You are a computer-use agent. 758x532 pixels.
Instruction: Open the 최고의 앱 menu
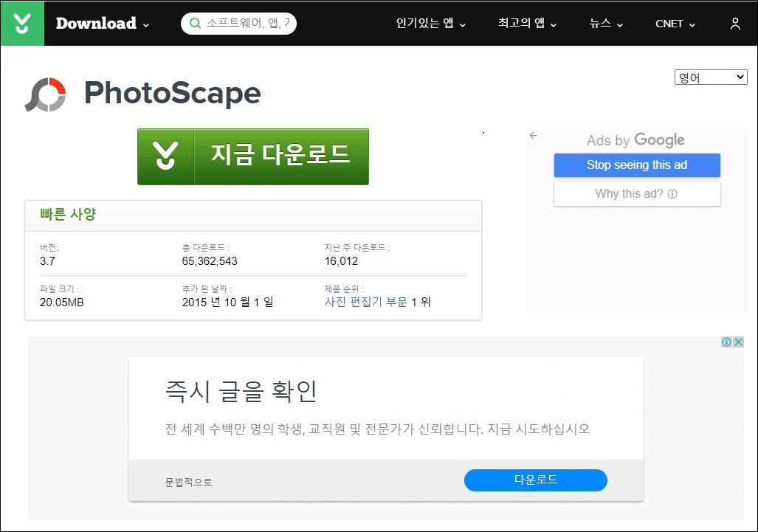coord(528,23)
